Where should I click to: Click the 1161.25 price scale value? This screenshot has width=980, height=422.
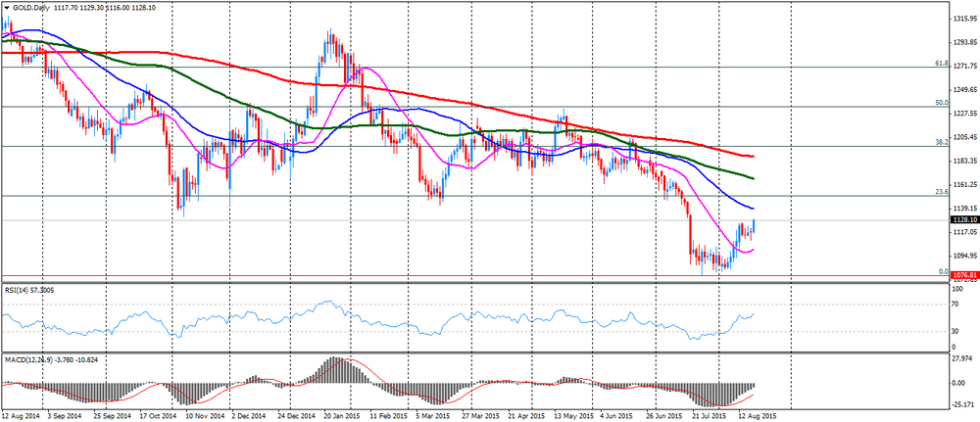964,185
